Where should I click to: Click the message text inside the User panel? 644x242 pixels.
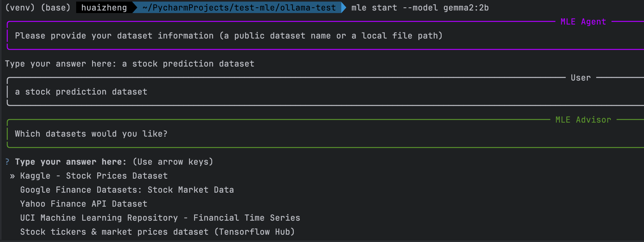pos(81,92)
